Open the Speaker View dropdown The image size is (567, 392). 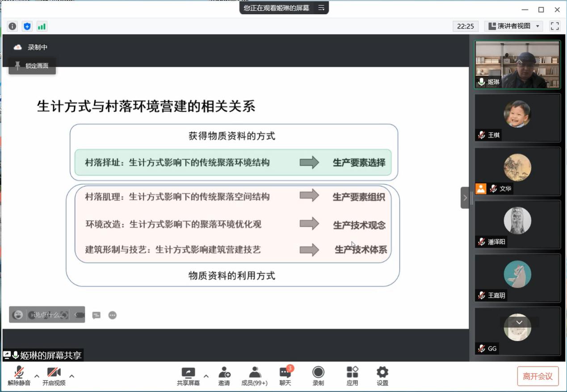point(514,26)
